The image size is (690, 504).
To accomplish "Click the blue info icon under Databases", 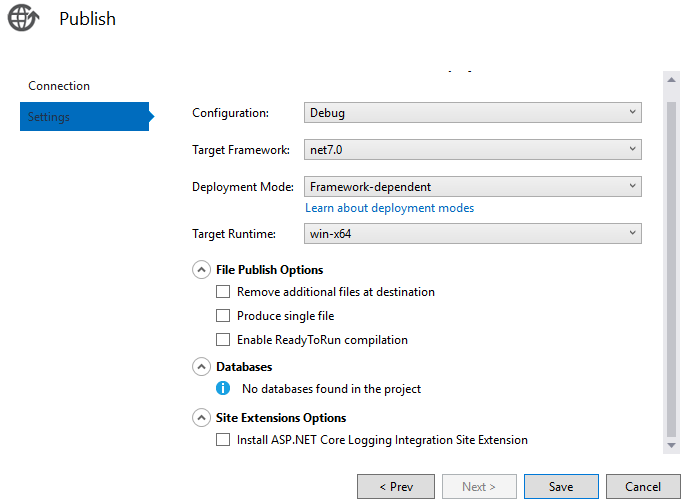I will (x=223, y=388).
